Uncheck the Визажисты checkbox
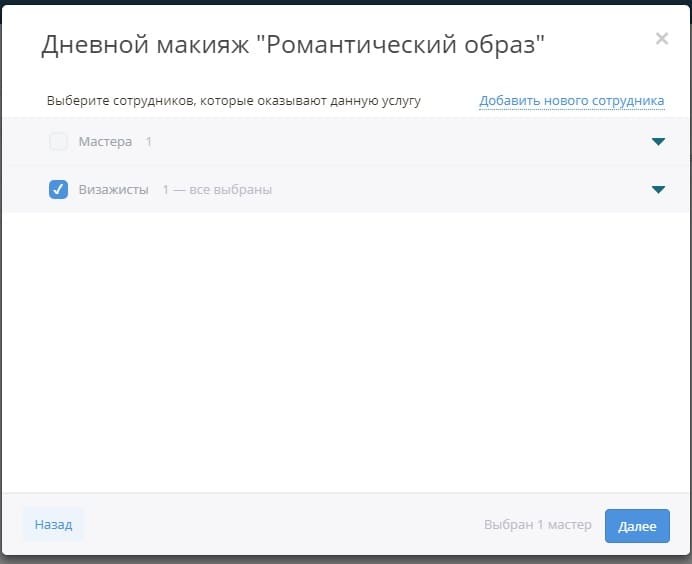 pos(58,190)
